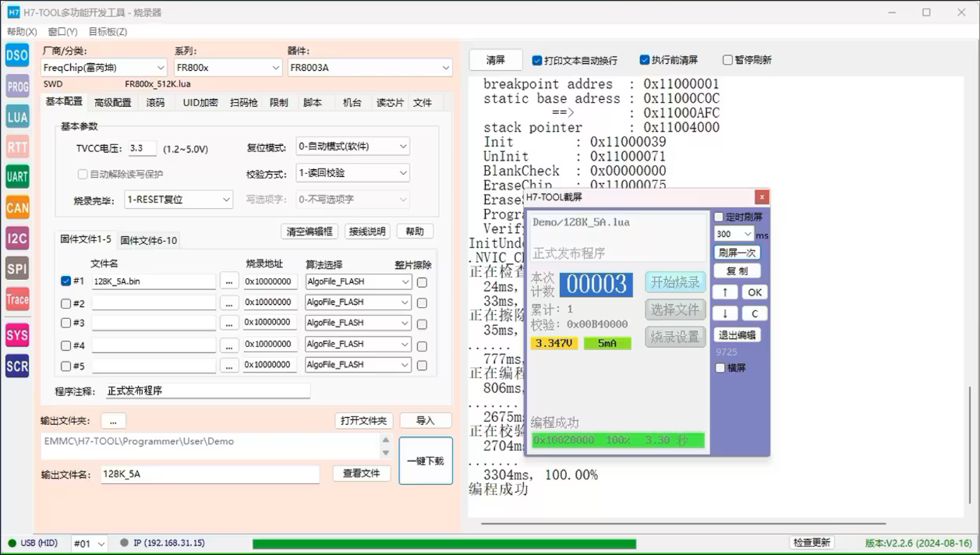Enable firmware file #2 checkbox
This screenshot has height=555, width=980.
tap(65, 303)
